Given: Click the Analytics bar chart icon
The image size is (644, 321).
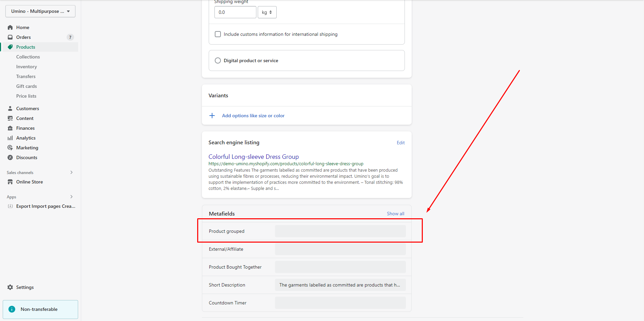Looking at the screenshot, I should click(10, 138).
